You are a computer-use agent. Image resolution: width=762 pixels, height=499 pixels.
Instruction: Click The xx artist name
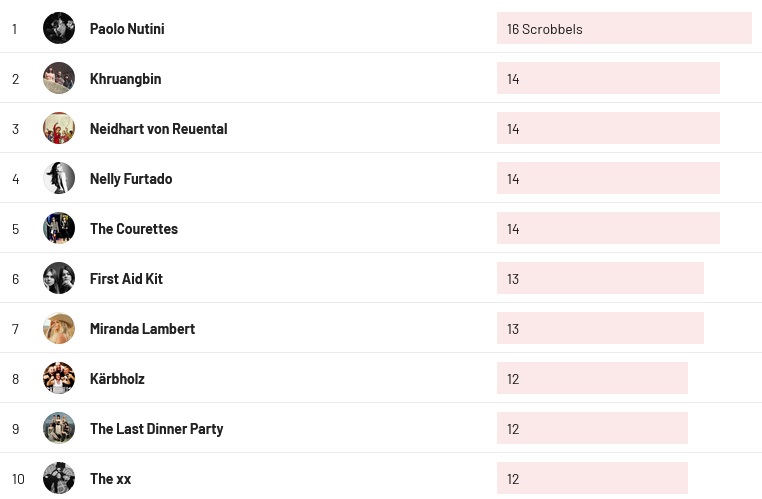[x=110, y=479]
